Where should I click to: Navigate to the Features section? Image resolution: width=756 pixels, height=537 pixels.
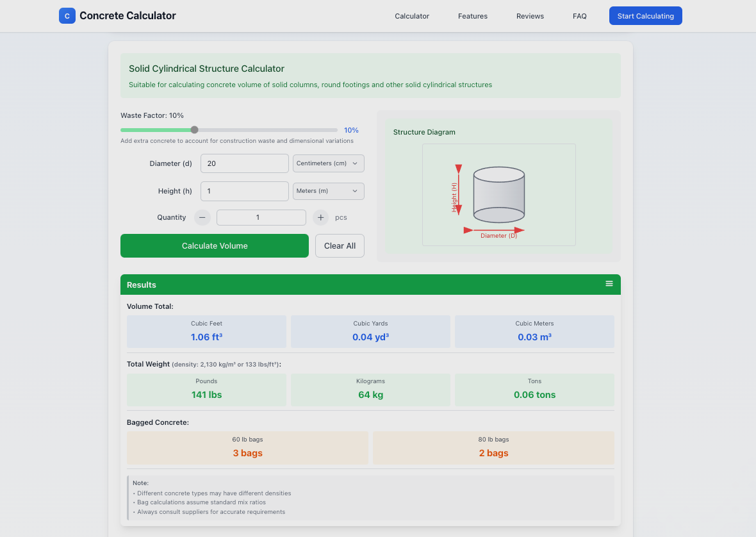[x=473, y=16]
